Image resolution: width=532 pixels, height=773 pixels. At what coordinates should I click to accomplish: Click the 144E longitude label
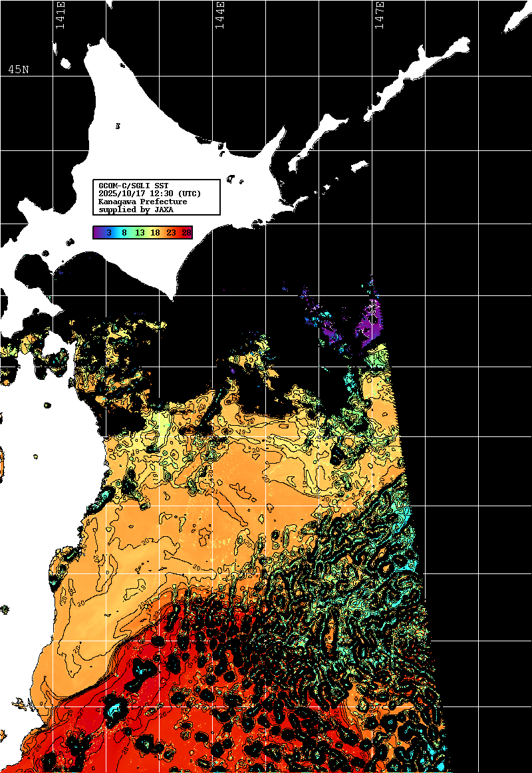[220, 15]
